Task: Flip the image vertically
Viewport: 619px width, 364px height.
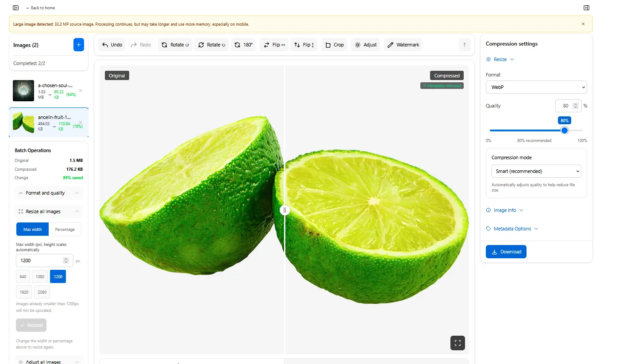Action: [304, 45]
